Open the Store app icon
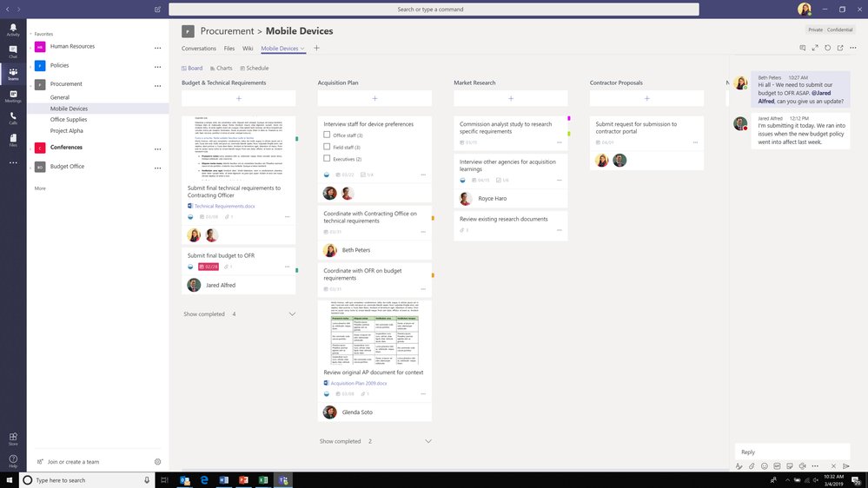The width and height of the screenshot is (868, 488). 13,439
